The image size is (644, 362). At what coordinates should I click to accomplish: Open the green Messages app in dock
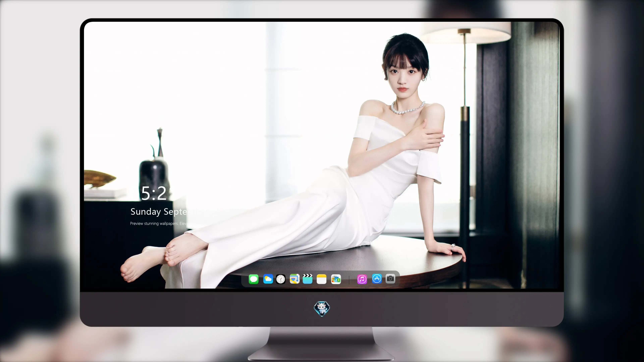tap(254, 279)
